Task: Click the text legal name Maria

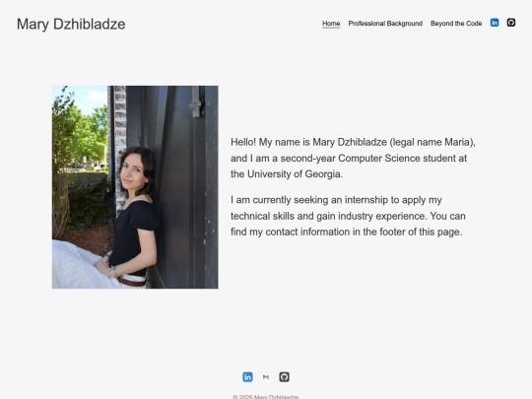Action: (432, 142)
